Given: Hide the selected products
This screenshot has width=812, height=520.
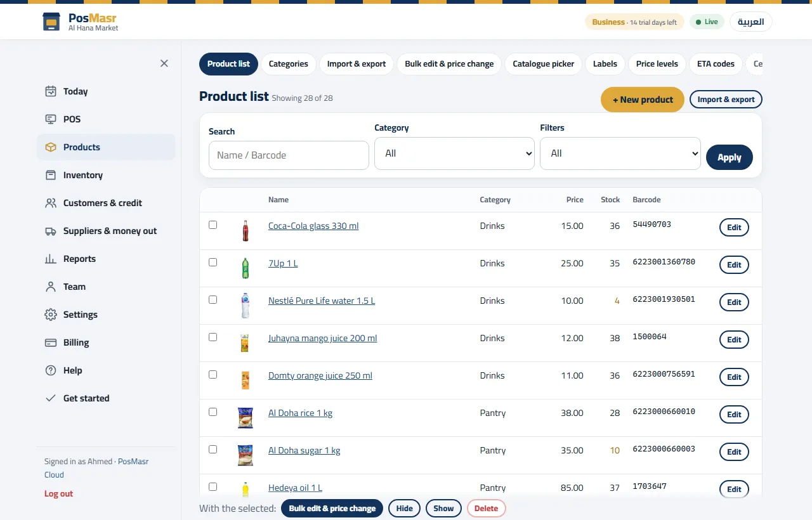Looking at the screenshot, I should tap(404, 509).
